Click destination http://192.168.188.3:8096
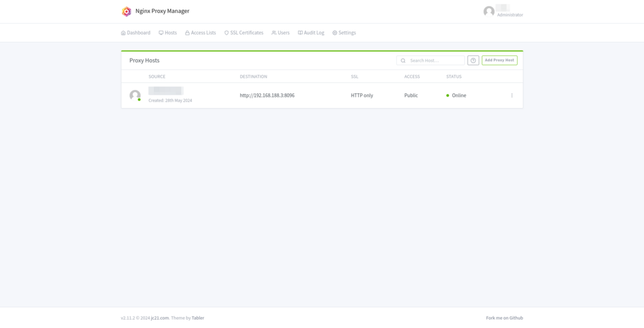 point(267,96)
